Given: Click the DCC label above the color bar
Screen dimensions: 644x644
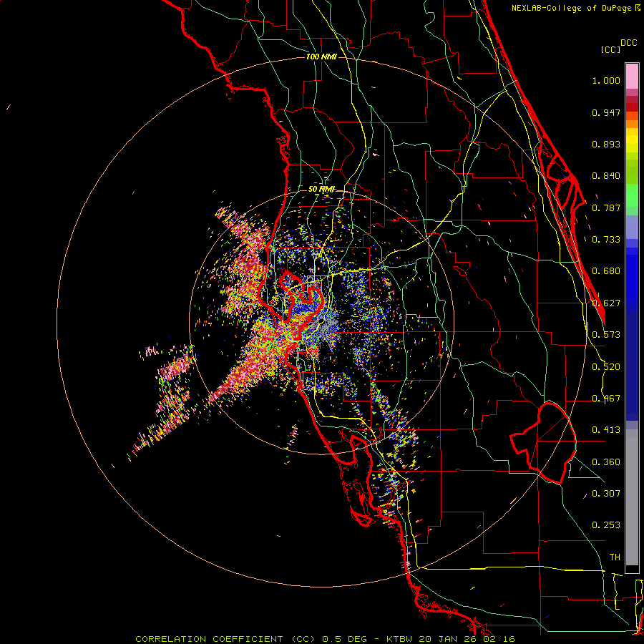Looking at the screenshot, I should point(628,43).
